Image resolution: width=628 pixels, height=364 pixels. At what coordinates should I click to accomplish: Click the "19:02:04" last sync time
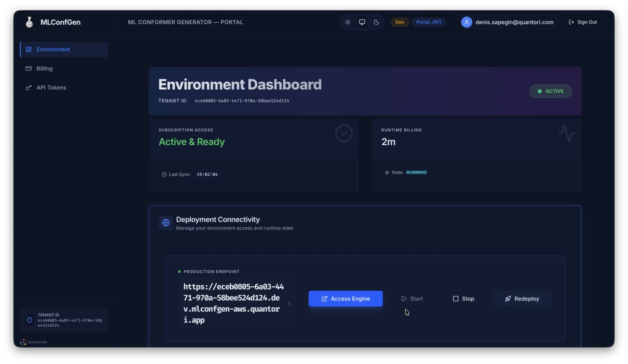pyautogui.click(x=207, y=174)
